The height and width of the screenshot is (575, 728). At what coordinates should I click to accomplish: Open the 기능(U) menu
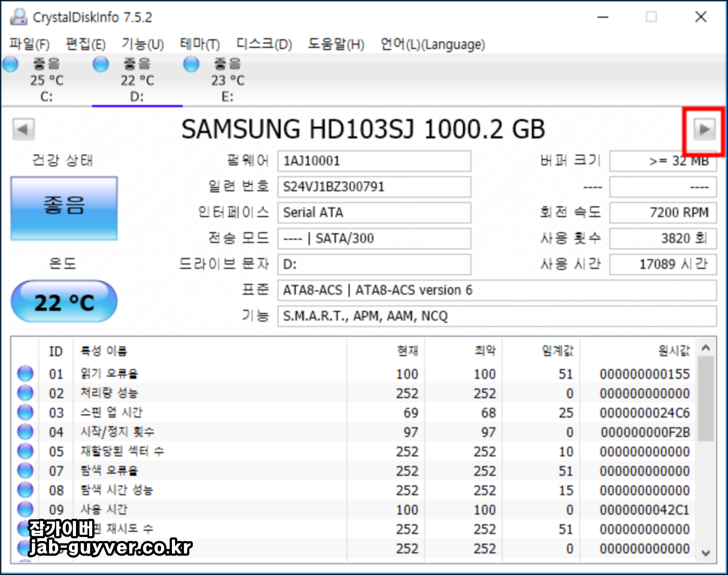coord(143,44)
